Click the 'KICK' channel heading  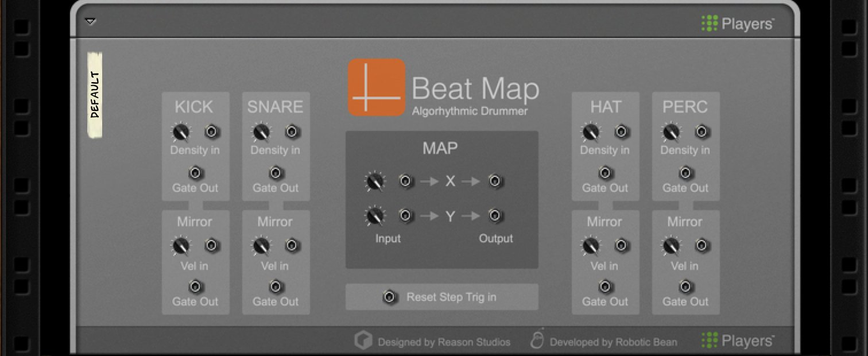194,107
